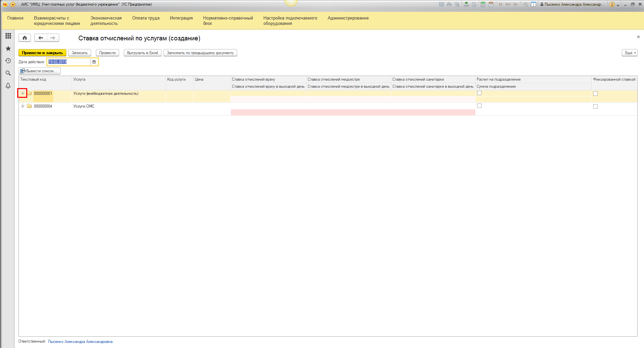Open History icon in sidebar

(8, 61)
